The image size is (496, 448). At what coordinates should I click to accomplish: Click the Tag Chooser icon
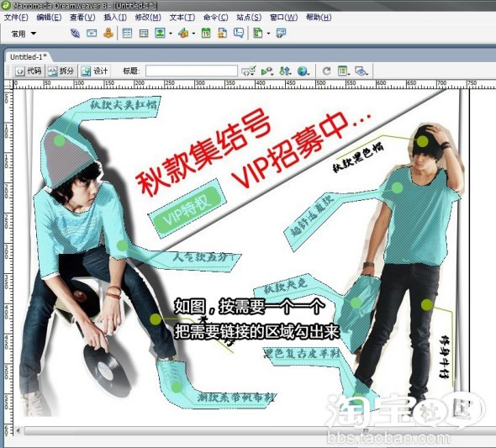click(x=281, y=33)
